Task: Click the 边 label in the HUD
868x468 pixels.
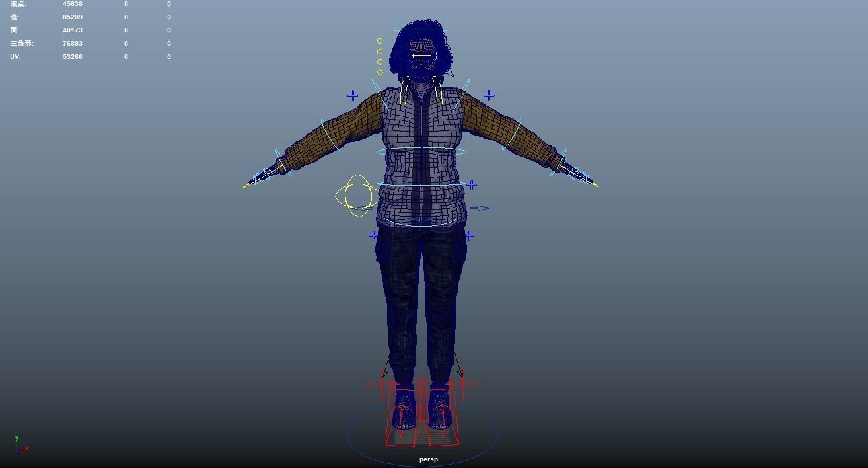Action: click(x=15, y=17)
